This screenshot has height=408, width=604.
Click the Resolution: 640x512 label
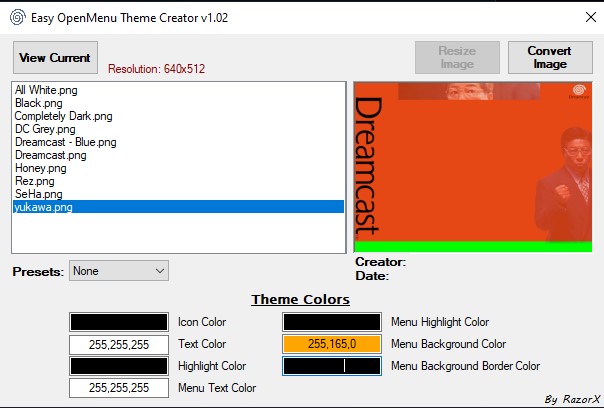(156, 69)
